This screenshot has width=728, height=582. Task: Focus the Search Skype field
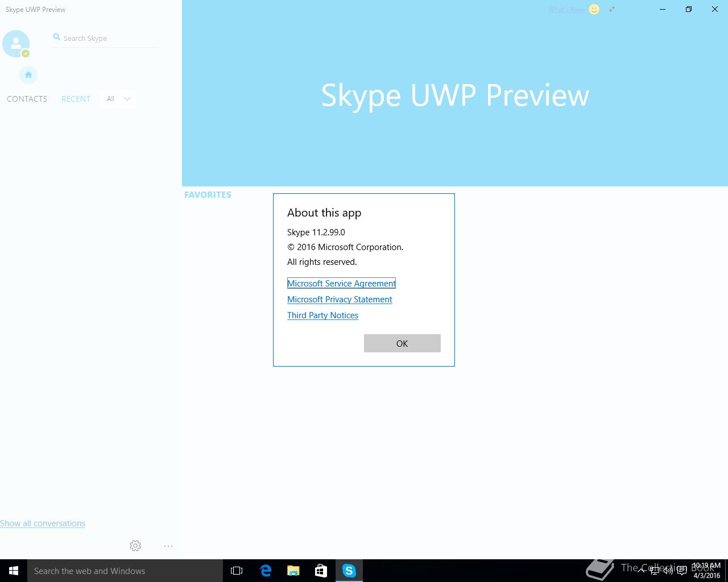(105, 38)
